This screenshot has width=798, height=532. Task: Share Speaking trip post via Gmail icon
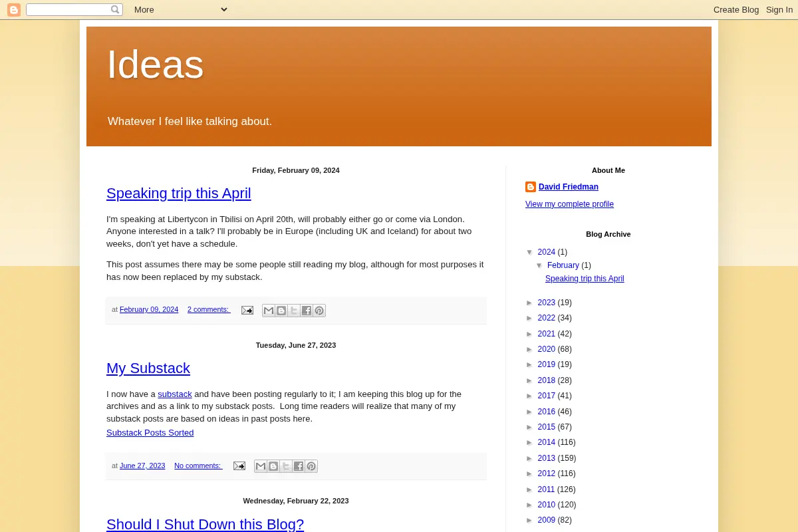pyautogui.click(x=269, y=311)
